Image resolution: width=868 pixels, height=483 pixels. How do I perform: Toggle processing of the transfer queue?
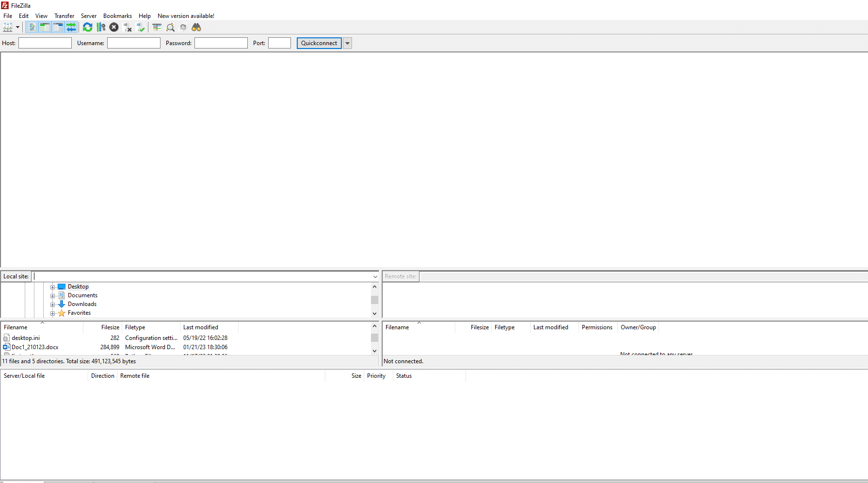pos(101,27)
